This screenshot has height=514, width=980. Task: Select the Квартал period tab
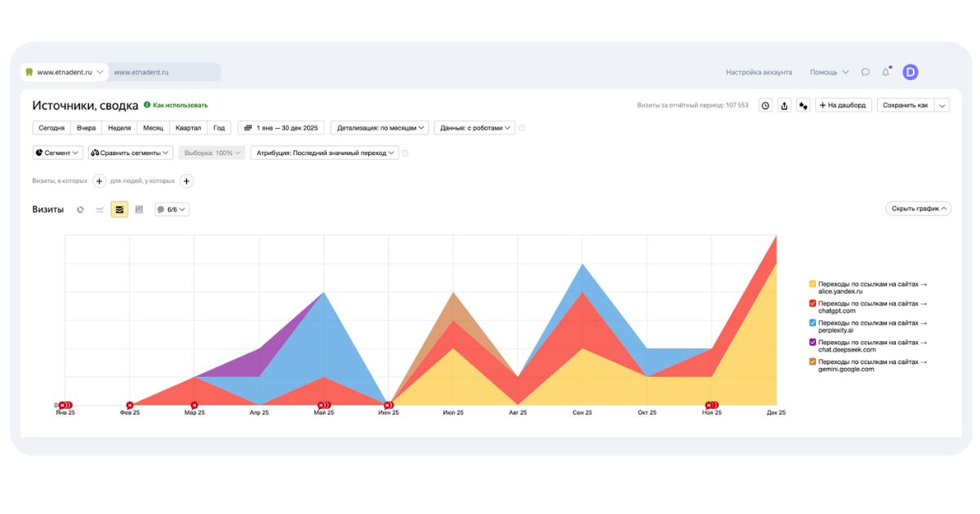coord(188,128)
